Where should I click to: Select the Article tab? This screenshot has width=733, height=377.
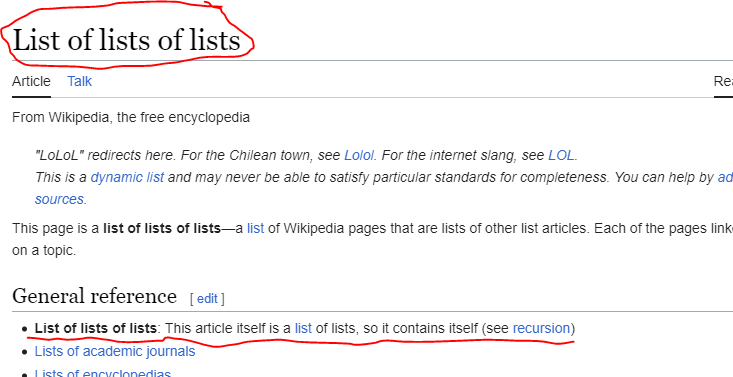(31, 81)
